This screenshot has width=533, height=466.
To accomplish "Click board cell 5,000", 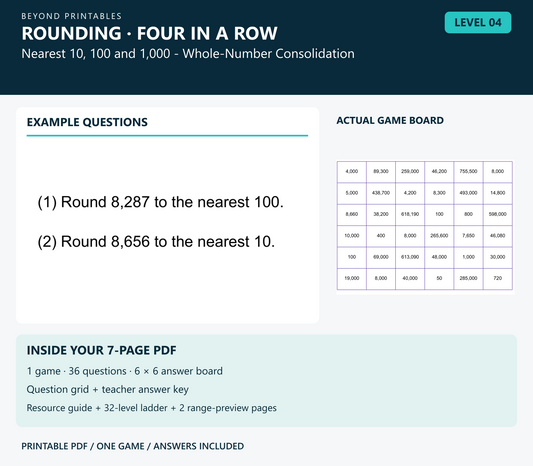I will pos(351,193).
